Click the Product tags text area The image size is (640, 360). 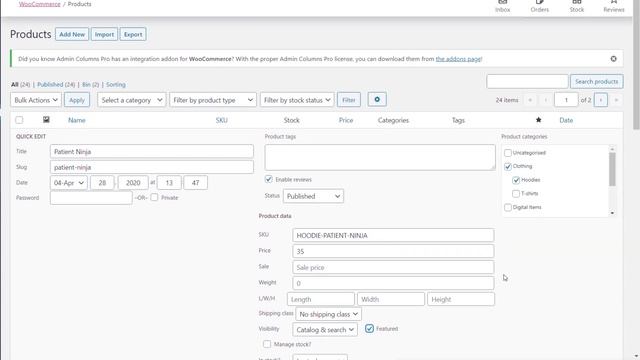tap(380, 157)
